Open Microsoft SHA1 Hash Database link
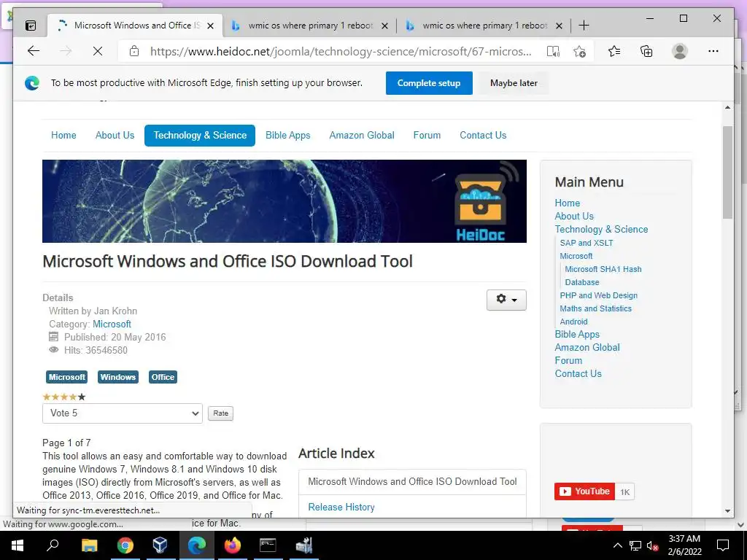747x560 pixels. tap(603, 276)
